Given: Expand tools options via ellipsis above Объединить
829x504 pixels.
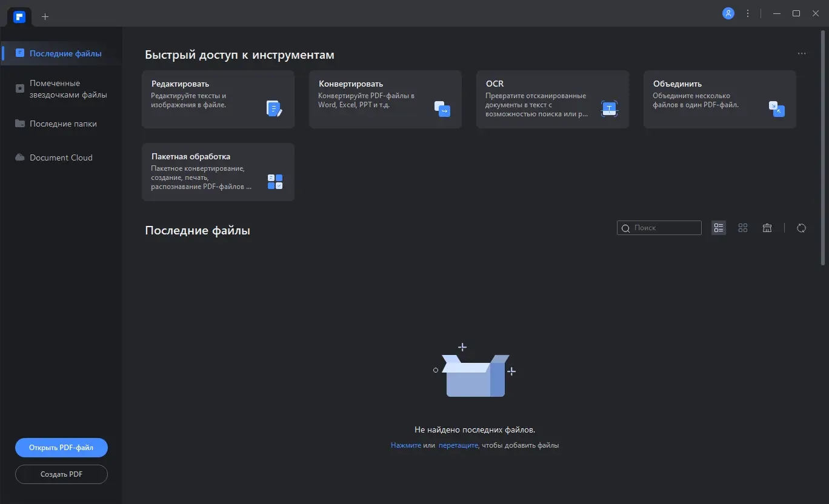Looking at the screenshot, I should coord(801,53).
